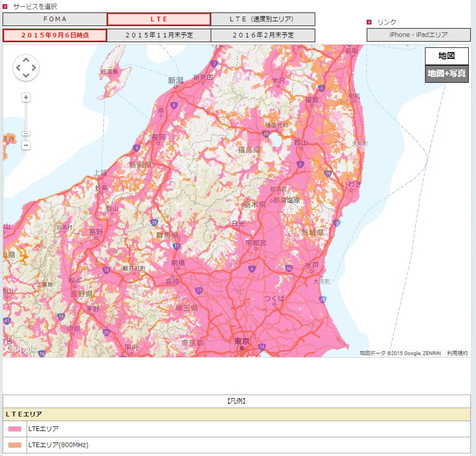This screenshot has height=456, width=476.
Task: Select the 2015年9月6日時点 date tab
Action: [55, 35]
